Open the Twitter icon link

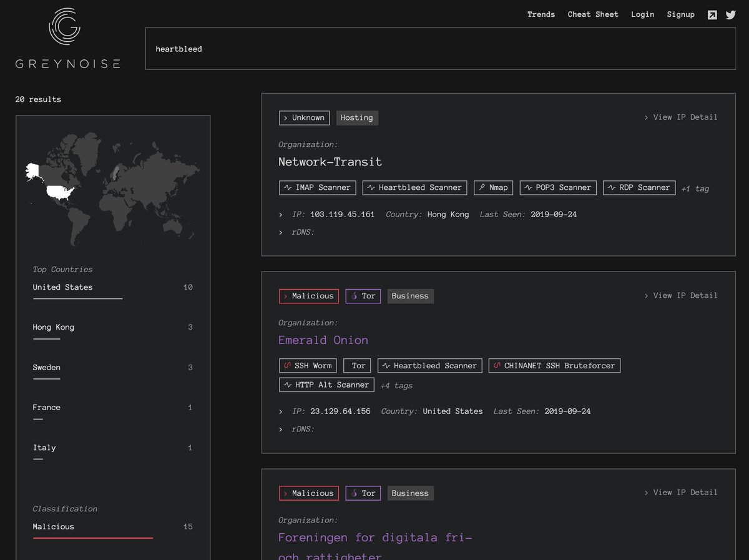(730, 15)
